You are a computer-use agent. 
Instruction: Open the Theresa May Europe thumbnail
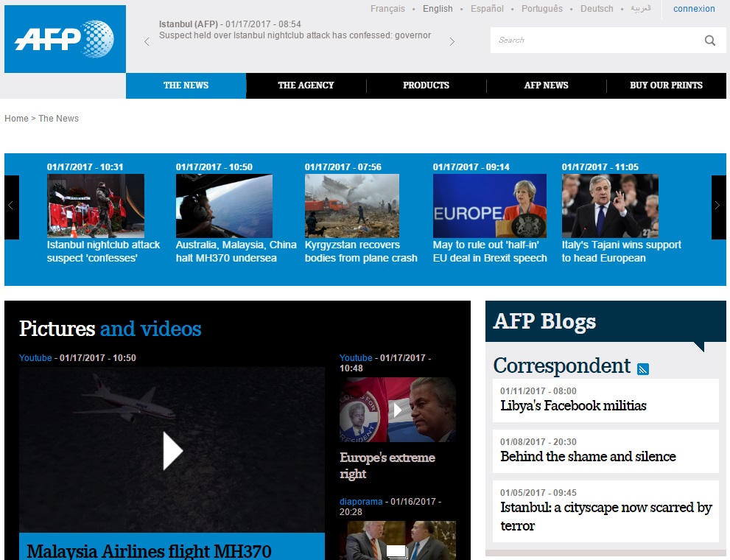(490, 206)
